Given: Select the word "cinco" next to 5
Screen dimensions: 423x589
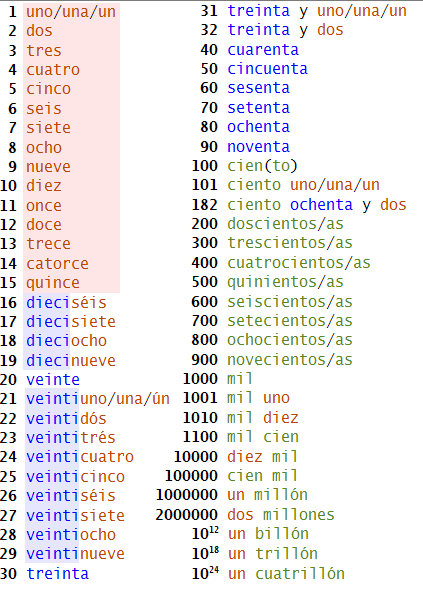Looking at the screenshot, I should click(48, 89).
